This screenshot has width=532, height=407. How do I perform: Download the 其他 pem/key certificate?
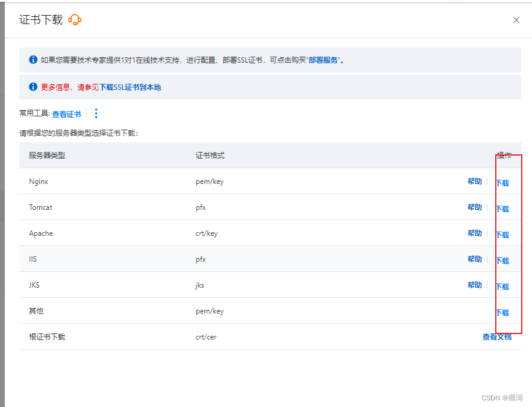(503, 312)
